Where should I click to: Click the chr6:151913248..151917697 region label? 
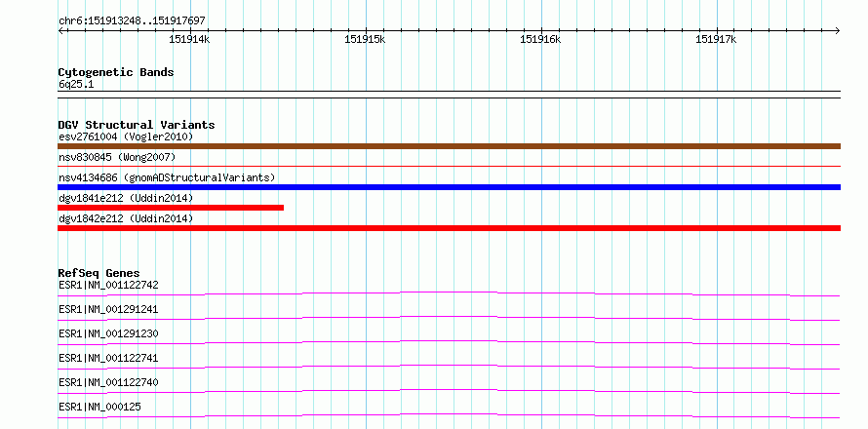[x=132, y=20]
